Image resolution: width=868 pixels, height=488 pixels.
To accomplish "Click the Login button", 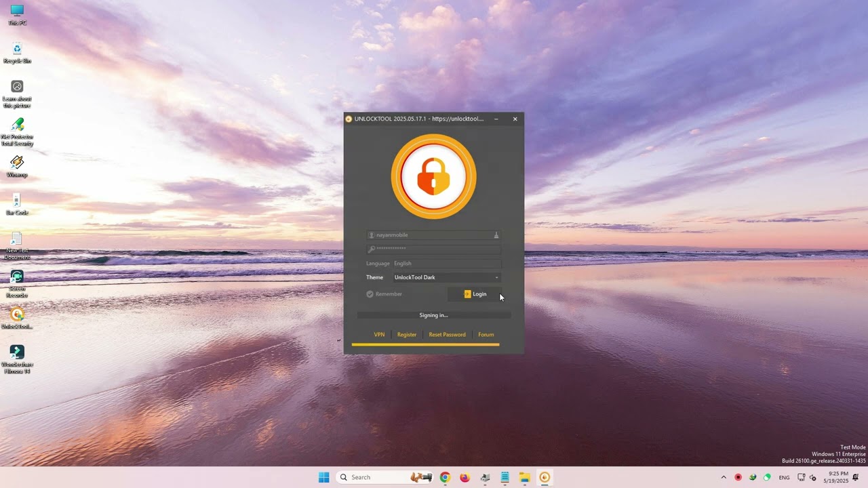I will click(x=475, y=294).
